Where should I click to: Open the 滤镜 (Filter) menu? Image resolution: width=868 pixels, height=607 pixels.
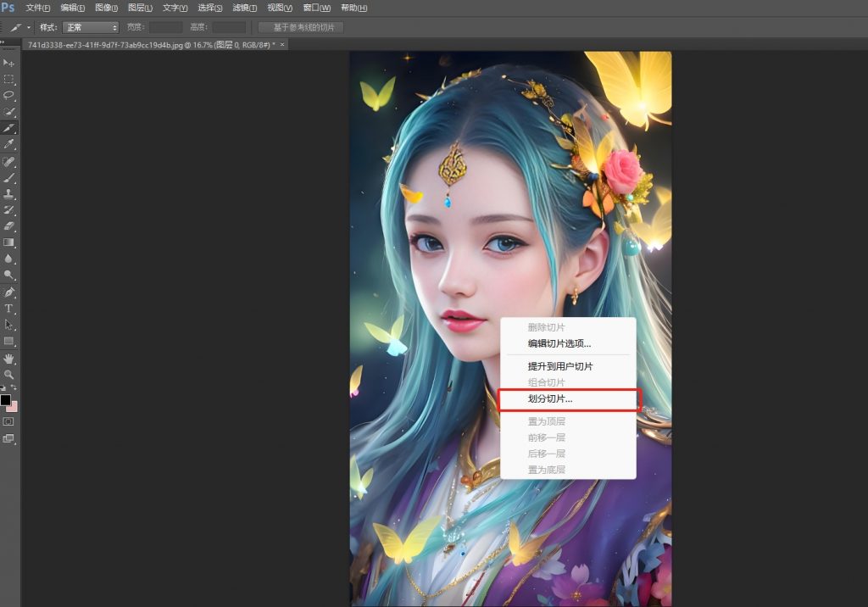(x=245, y=8)
